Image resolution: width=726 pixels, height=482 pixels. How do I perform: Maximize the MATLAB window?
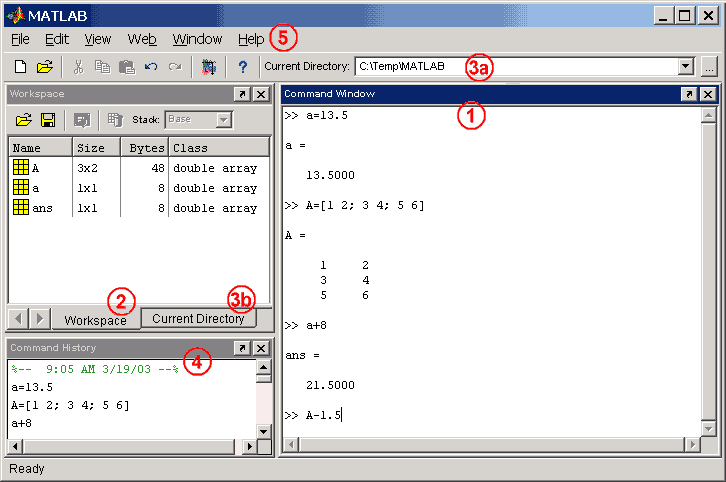point(684,16)
